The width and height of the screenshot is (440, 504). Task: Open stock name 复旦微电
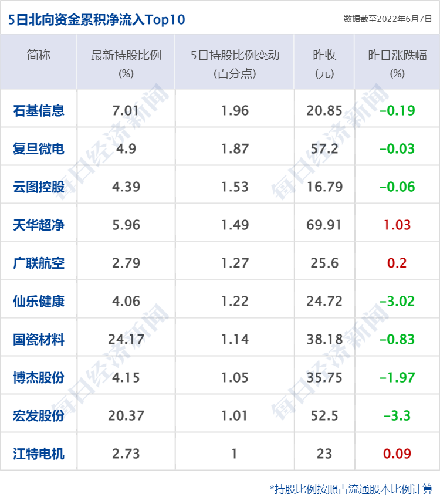39,149
